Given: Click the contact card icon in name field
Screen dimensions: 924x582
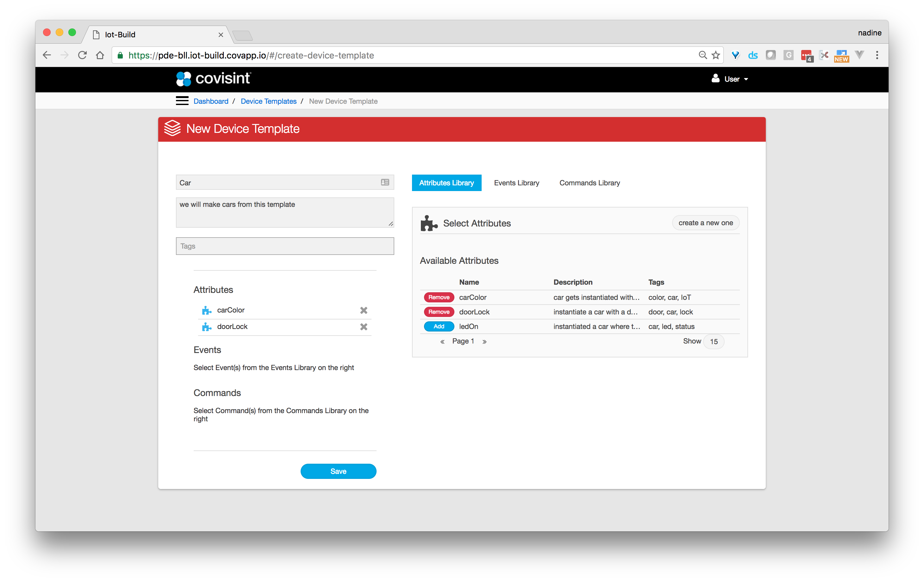Looking at the screenshot, I should [x=385, y=182].
